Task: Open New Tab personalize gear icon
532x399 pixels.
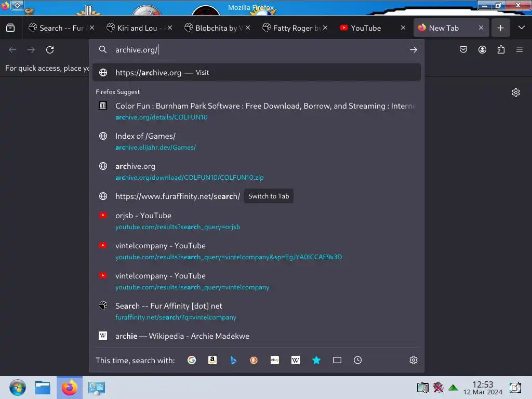Action: (x=516, y=92)
